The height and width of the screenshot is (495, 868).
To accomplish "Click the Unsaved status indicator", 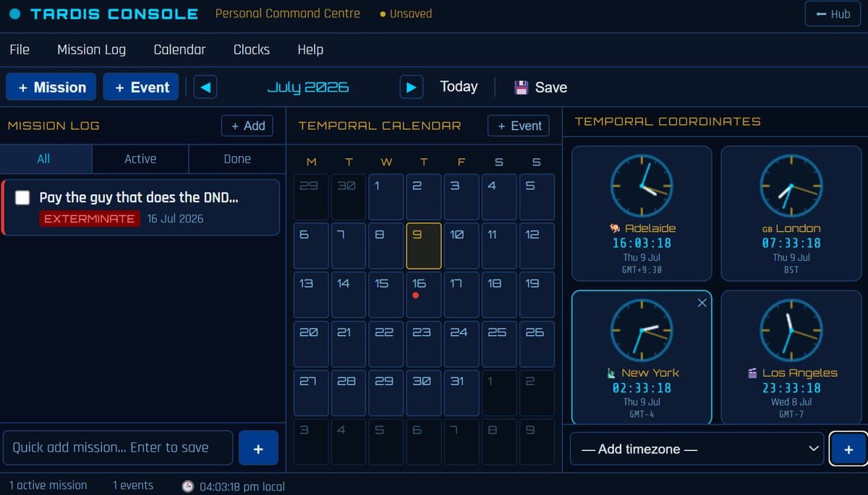I will pos(406,14).
